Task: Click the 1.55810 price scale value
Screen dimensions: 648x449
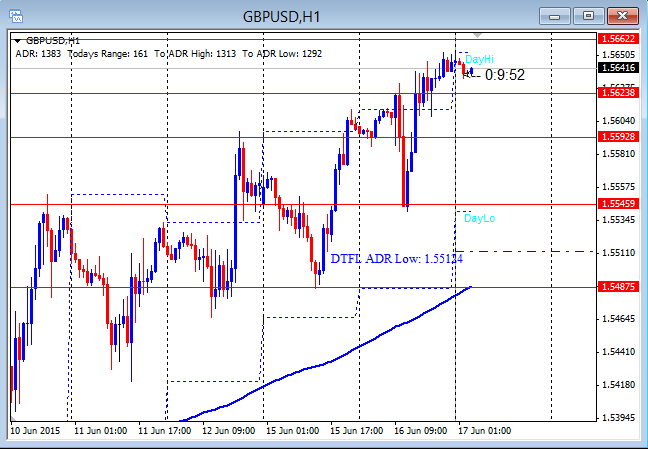Action: 619,154
